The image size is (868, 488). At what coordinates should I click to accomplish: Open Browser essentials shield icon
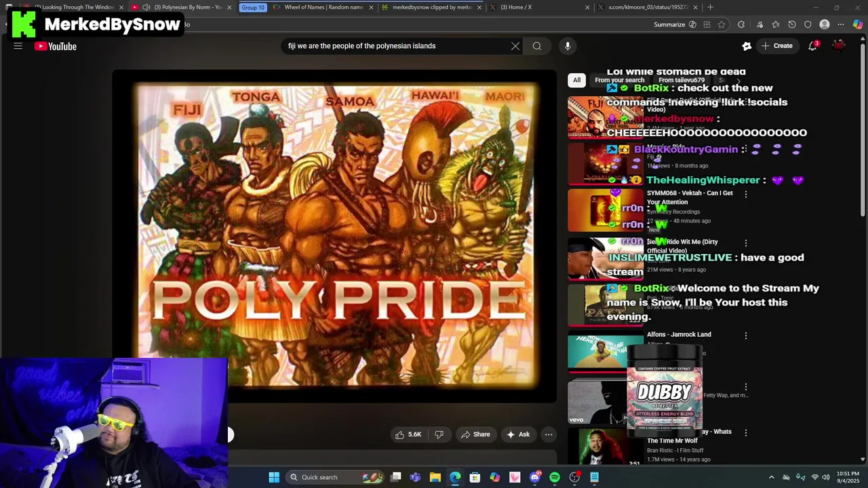click(x=808, y=24)
